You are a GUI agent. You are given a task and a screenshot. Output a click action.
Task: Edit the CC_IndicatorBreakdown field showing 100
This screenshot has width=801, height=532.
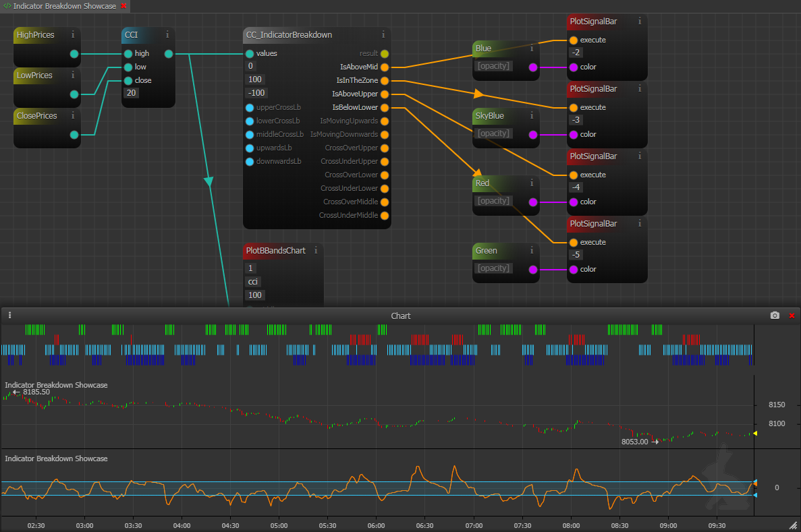tap(255, 80)
